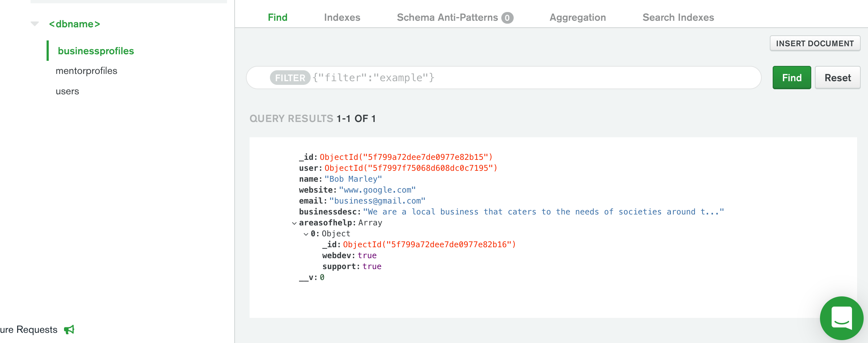Viewport: 868px width, 343px height.
Task: Focus the filter query input field
Action: point(503,78)
